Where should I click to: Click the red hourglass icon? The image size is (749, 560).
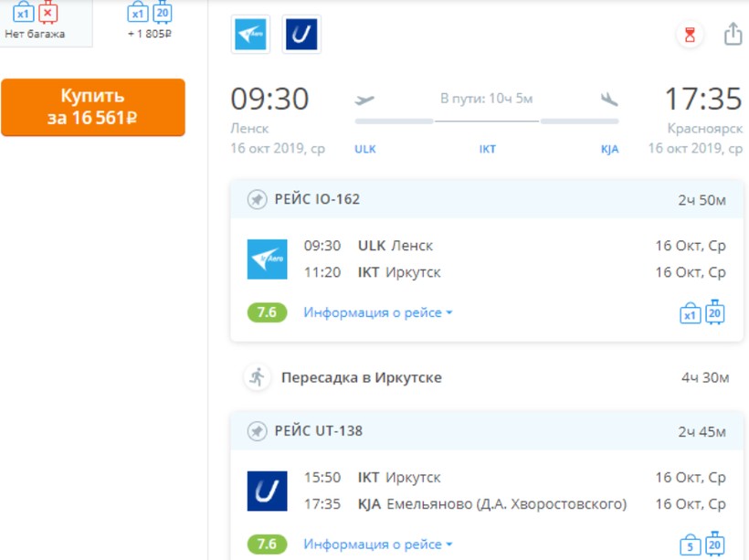[690, 35]
